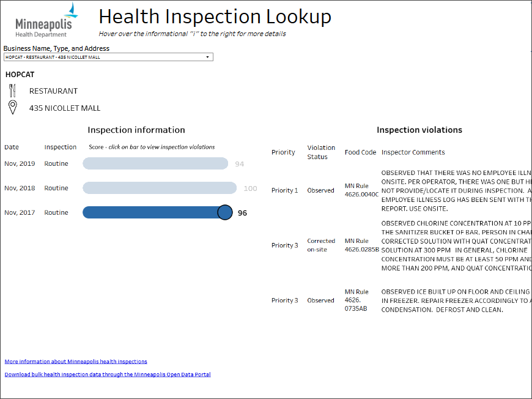Click the Health Inspection Lookup title

215,17
